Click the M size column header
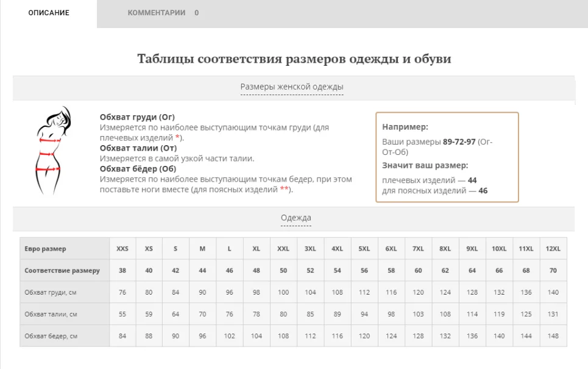 point(202,248)
